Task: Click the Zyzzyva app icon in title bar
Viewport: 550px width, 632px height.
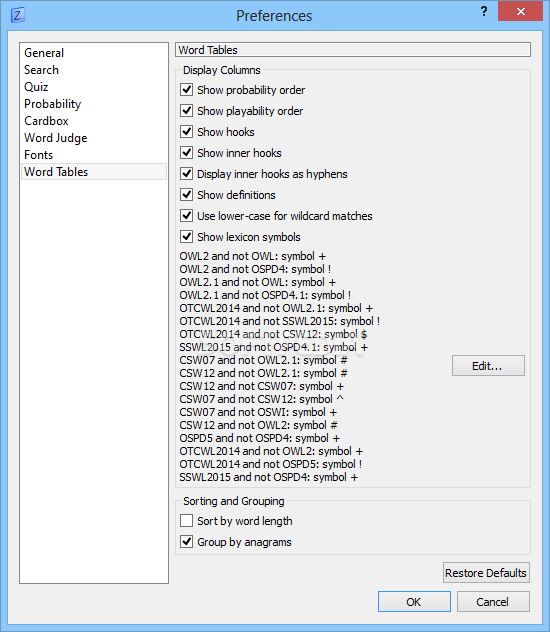Action: click(18, 15)
